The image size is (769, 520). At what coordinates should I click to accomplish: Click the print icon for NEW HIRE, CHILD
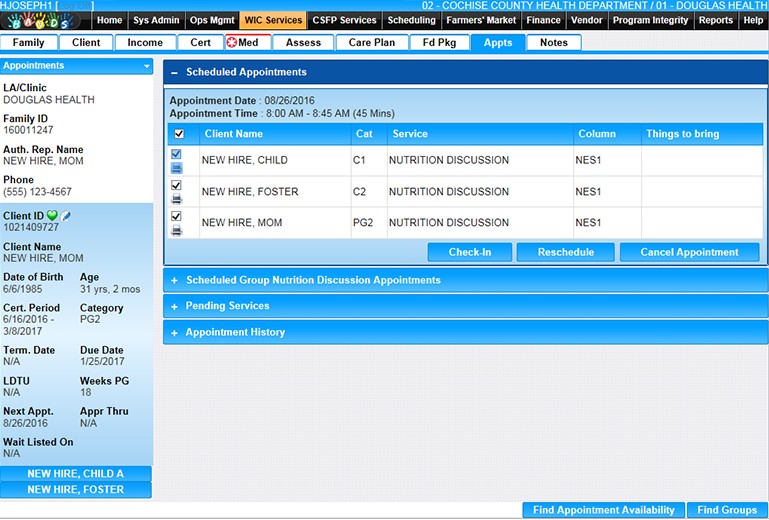click(x=177, y=168)
